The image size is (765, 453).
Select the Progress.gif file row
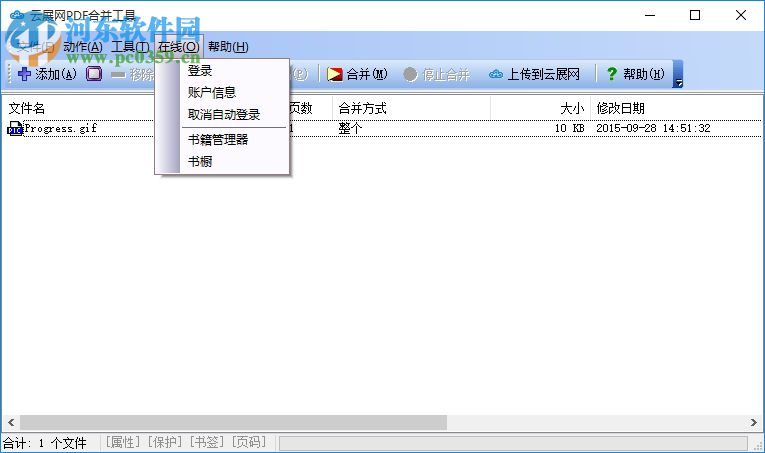[x=384, y=128]
